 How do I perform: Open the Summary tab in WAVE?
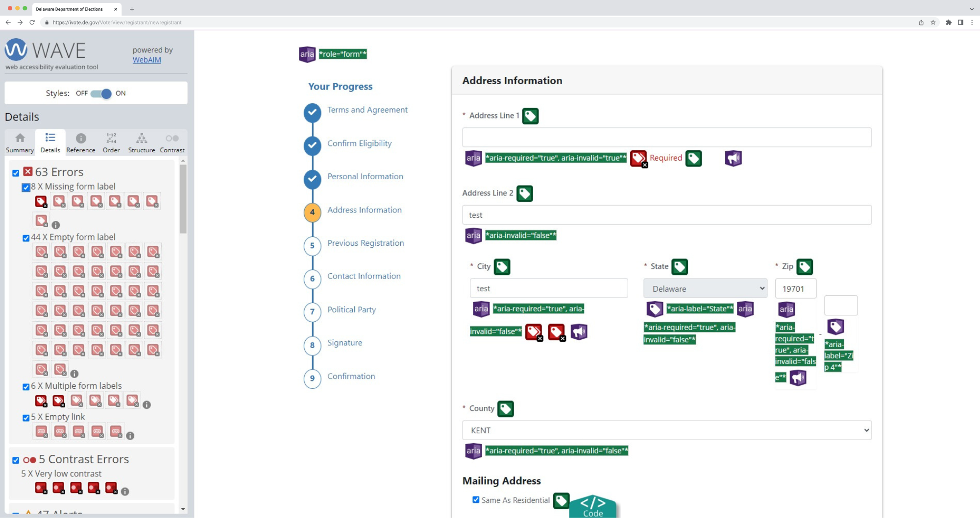(20, 143)
